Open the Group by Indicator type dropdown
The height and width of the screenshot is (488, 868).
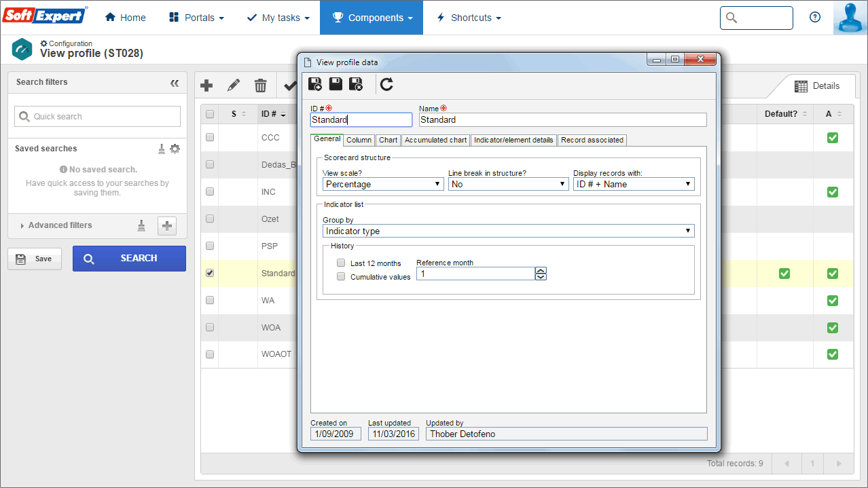click(x=508, y=231)
